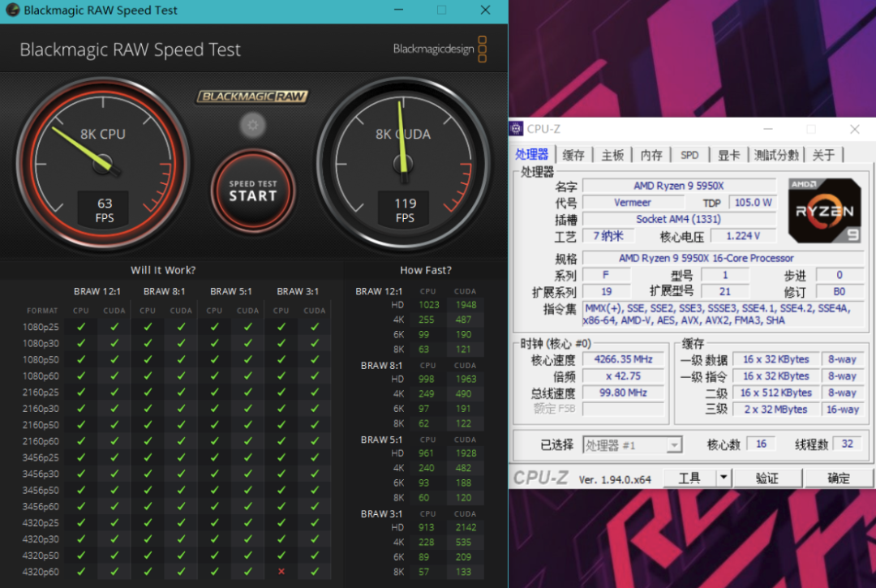Click the multiplier value 'x 42.75'
This screenshot has height=588, width=876.
(623, 376)
